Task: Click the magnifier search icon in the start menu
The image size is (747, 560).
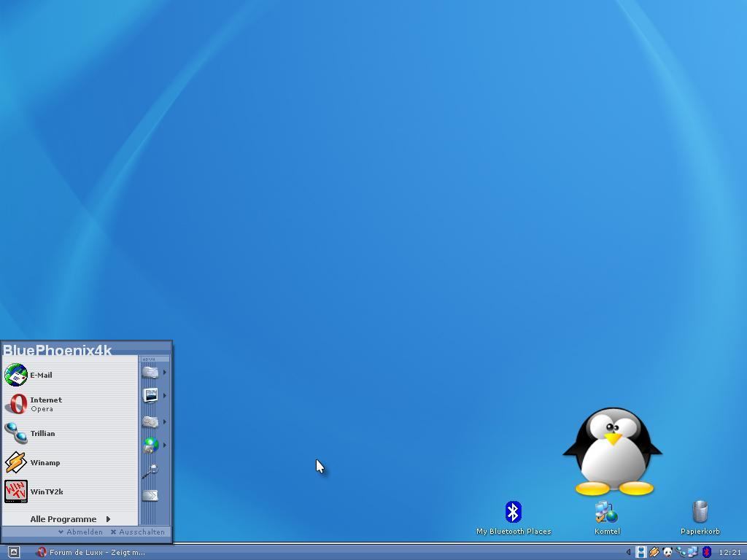Action: click(150, 471)
